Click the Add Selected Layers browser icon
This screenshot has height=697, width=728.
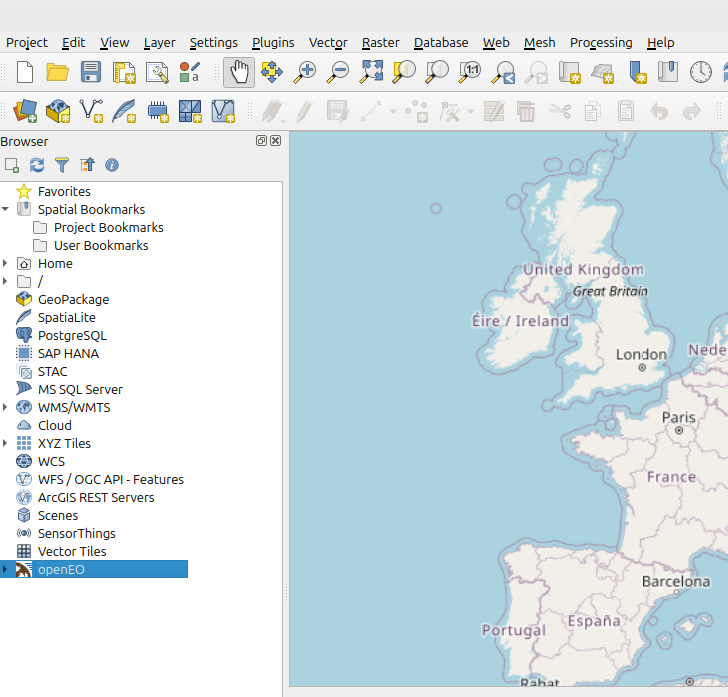[x=12, y=165]
